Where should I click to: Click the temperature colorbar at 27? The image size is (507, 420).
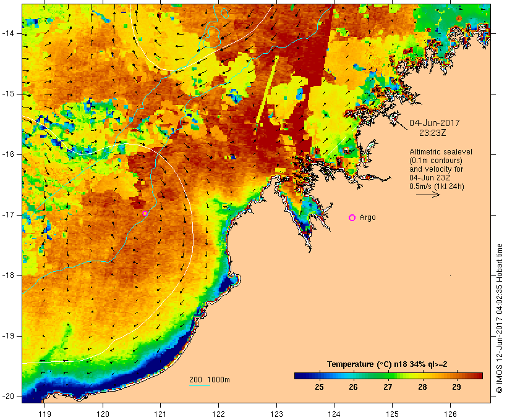[x=388, y=376]
